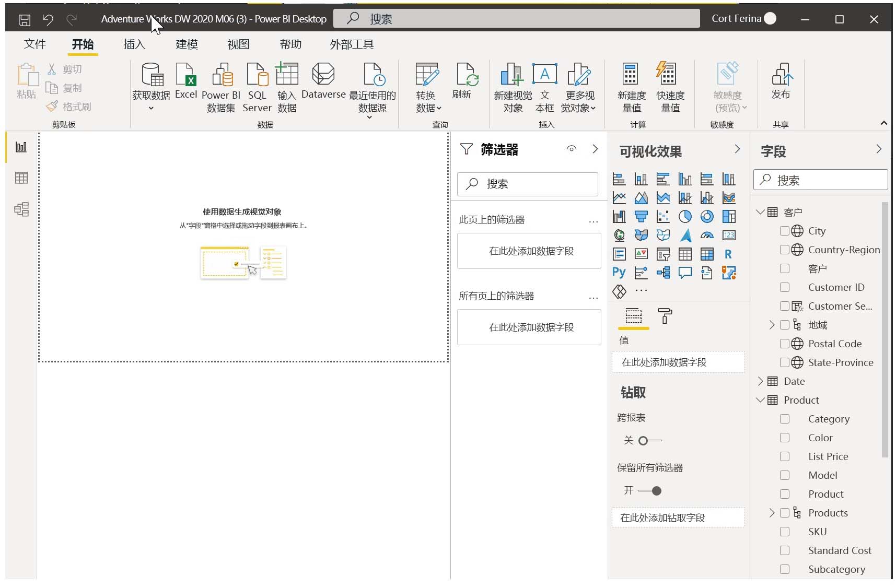
Task: Select the gauge visual
Action: coord(707,235)
